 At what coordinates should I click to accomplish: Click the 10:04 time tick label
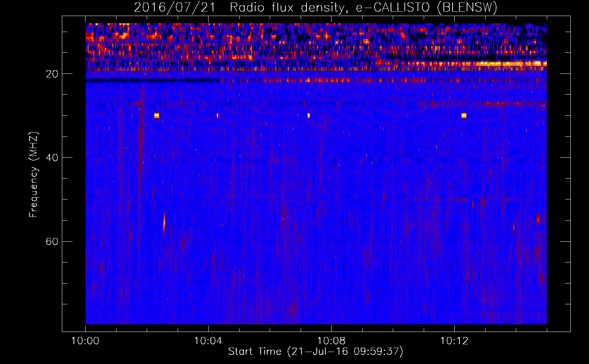pyautogui.click(x=208, y=341)
